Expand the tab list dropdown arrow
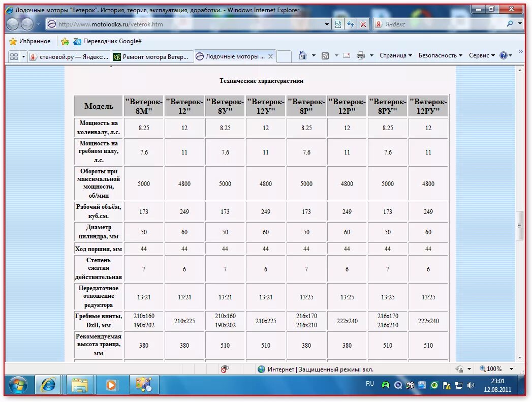532x402 pixels. coord(23,56)
